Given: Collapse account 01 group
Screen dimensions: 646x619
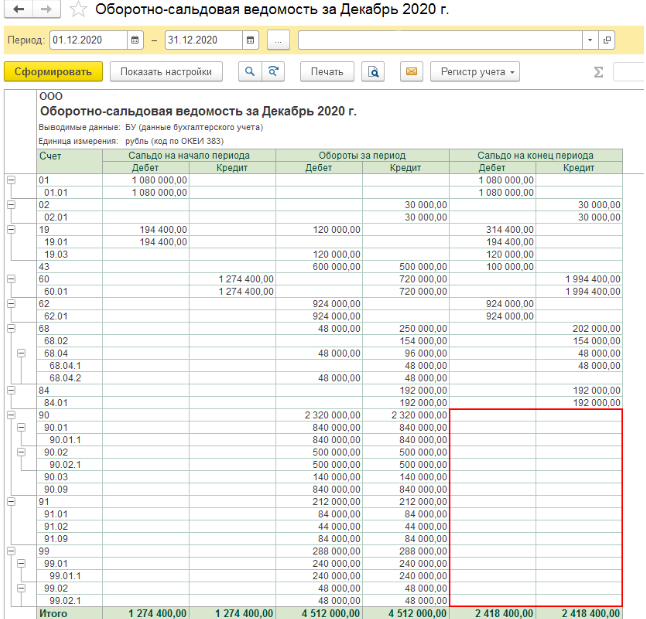Looking at the screenshot, I should pos(12,180).
